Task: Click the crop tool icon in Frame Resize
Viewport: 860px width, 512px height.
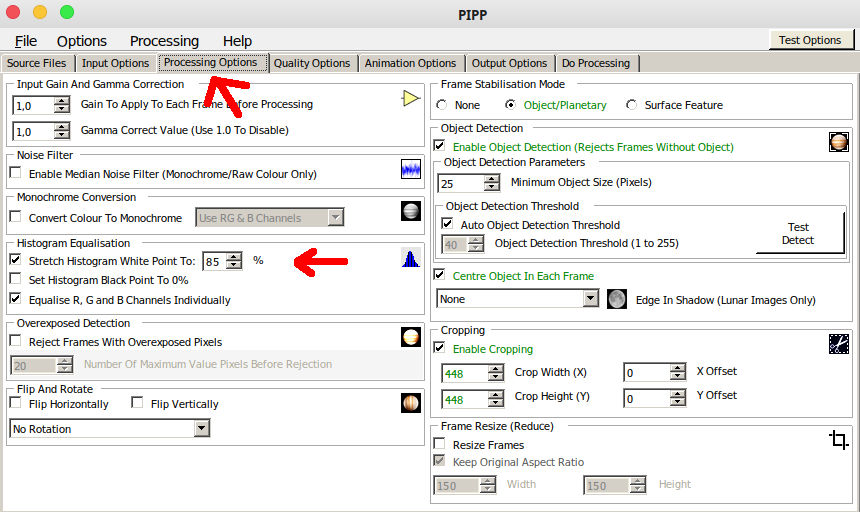Action: (838, 440)
